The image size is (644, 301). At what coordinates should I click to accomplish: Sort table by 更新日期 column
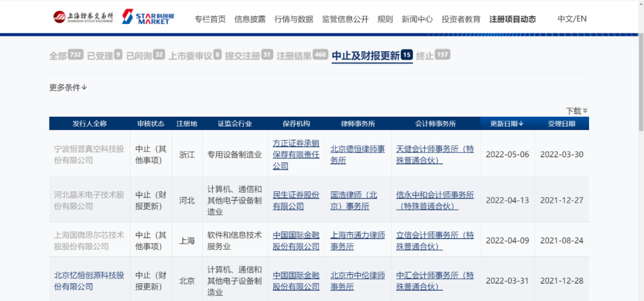(x=506, y=123)
